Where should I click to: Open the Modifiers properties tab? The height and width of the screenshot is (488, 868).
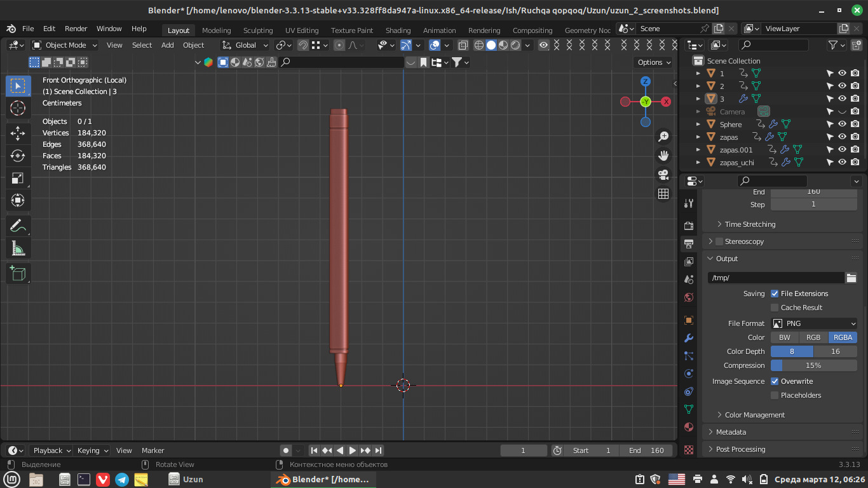[x=689, y=337]
